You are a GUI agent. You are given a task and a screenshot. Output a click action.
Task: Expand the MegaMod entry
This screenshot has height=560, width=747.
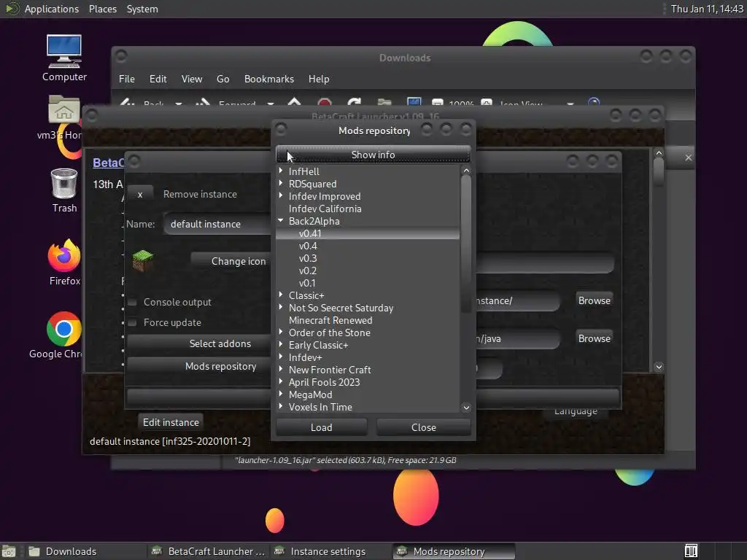click(281, 394)
